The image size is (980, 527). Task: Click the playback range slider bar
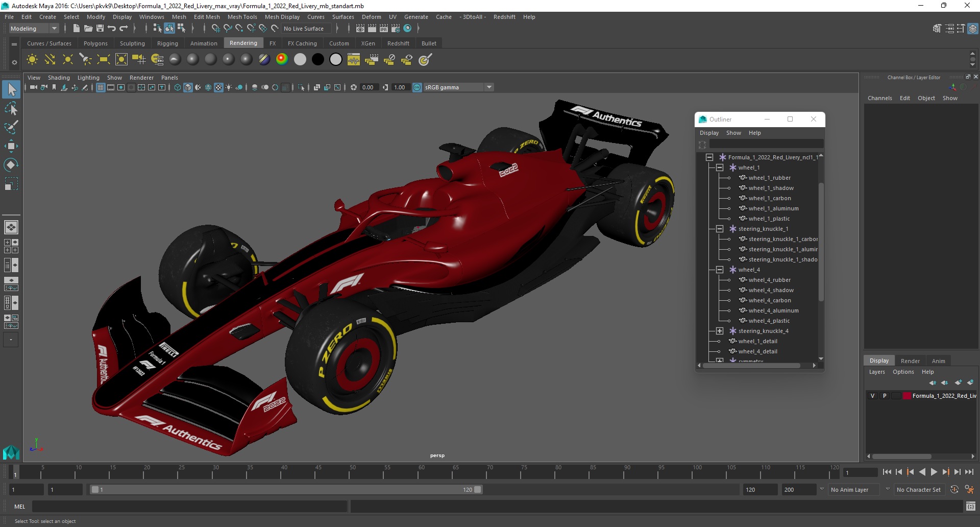285,490
